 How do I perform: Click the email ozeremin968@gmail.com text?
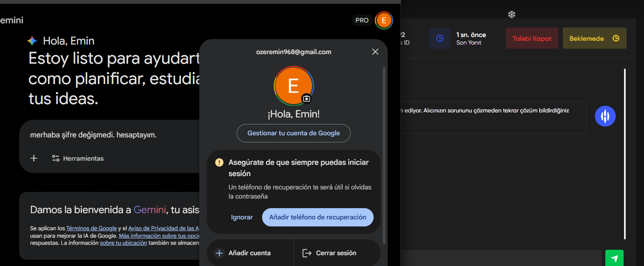294,52
